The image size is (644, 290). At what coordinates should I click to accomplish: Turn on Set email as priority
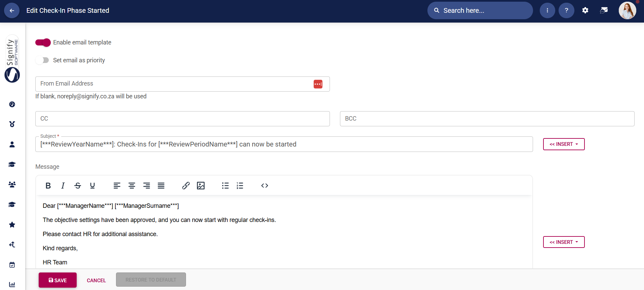click(x=42, y=60)
